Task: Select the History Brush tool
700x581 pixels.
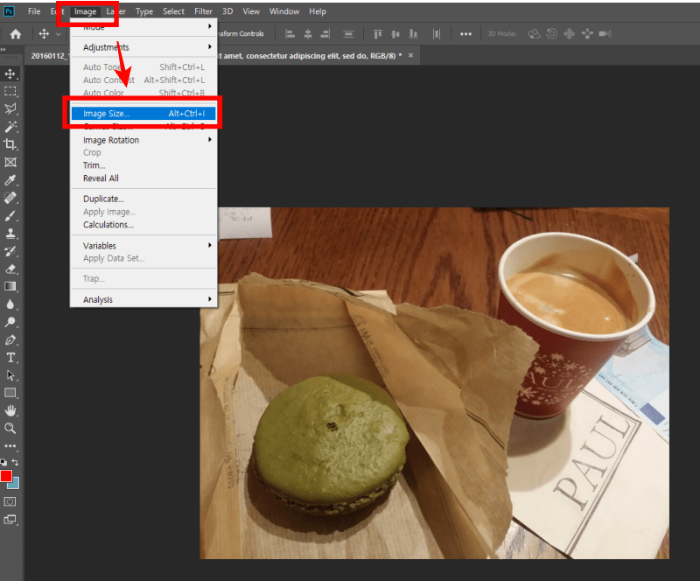Action: click(x=10, y=251)
